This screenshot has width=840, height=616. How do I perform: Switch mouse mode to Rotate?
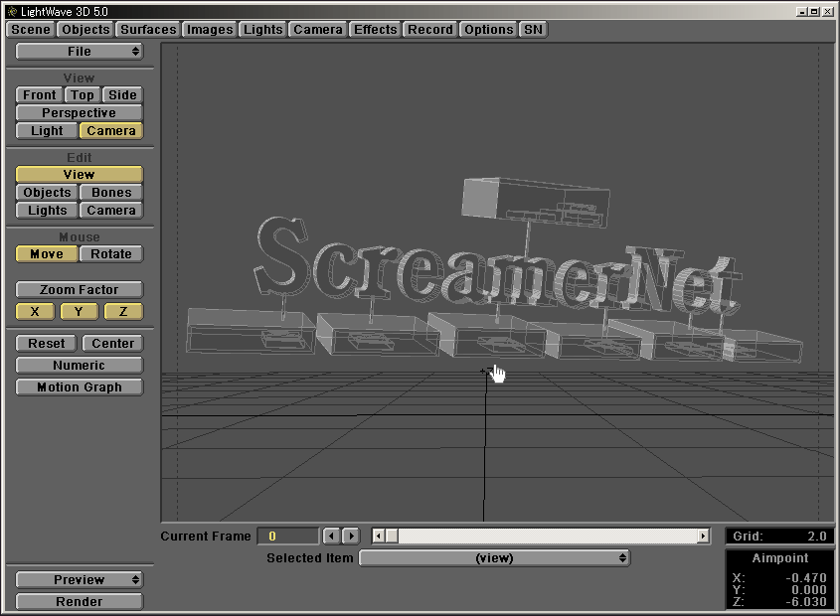(111, 254)
